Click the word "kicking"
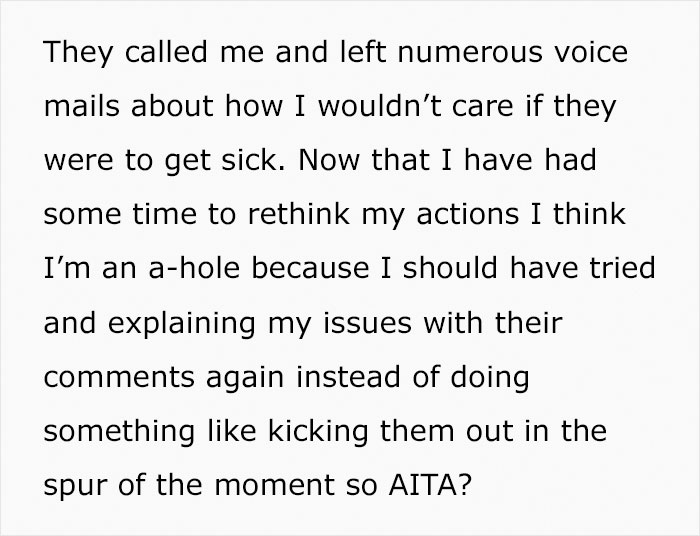Image resolution: width=700 pixels, height=536 pixels. pyautogui.click(x=318, y=433)
